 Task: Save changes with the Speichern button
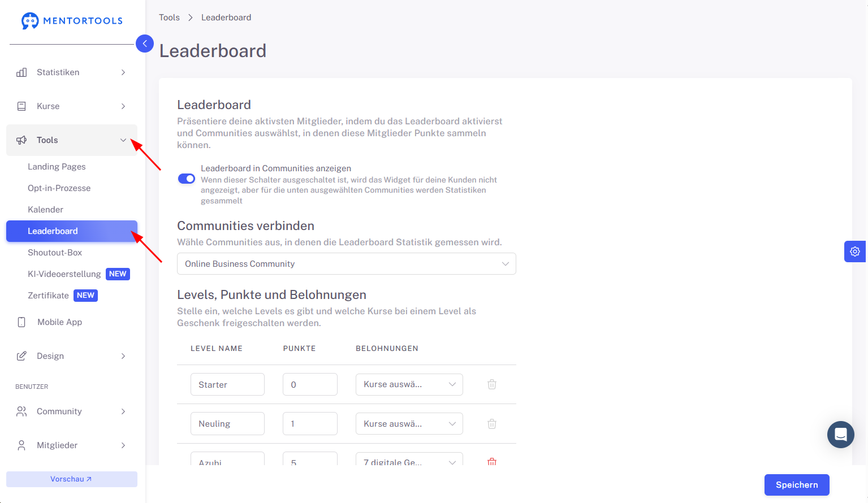[797, 485]
